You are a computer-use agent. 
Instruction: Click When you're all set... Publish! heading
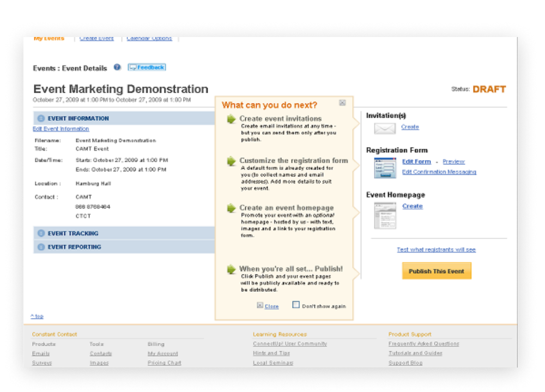click(291, 269)
